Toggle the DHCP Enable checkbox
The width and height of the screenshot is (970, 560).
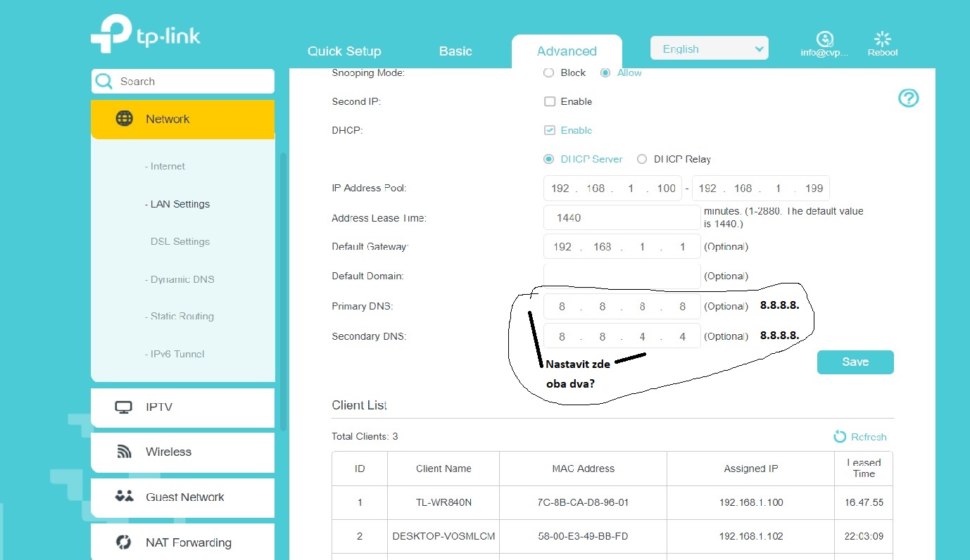[x=550, y=130]
